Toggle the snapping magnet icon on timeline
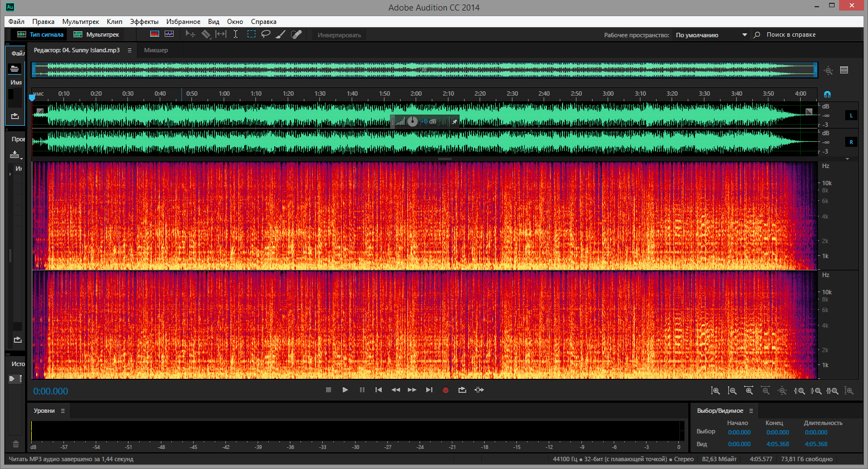Screen dimensions: 868x469 point(827,94)
